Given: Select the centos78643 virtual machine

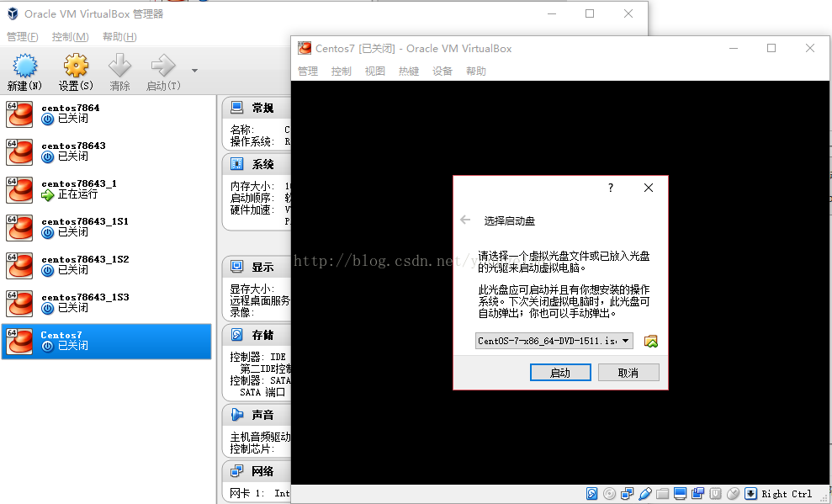Looking at the screenshot, I should coord(107,151).
